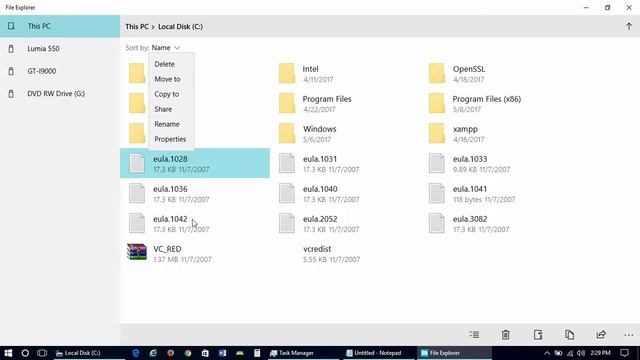Choose Properties in the context menu
Image resolution: width=640 pixels, height=360 pixels.
[170, 139]
